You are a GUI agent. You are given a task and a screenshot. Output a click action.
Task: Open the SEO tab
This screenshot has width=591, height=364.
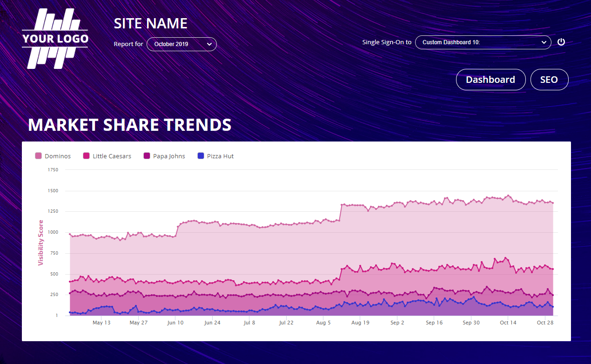(549, 80)
